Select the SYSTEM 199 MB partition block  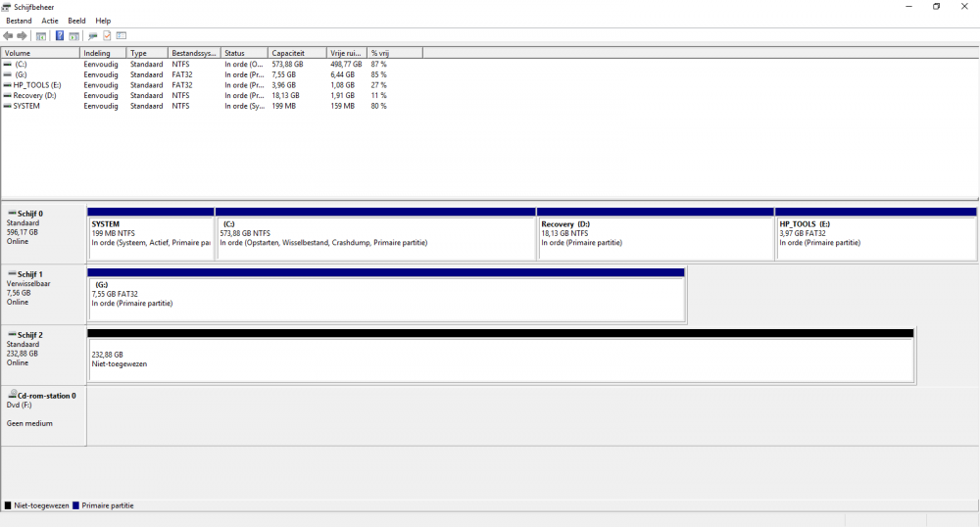pos(151,234)
